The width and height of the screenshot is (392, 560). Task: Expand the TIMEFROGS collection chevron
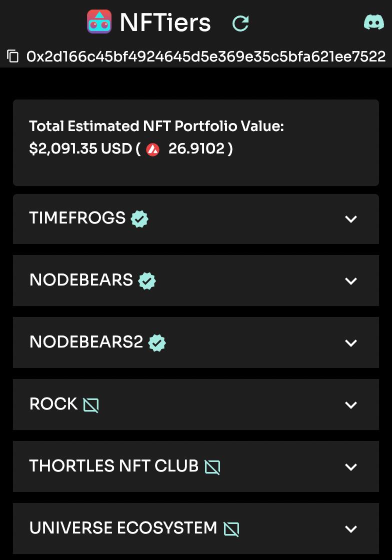point(351,219)
